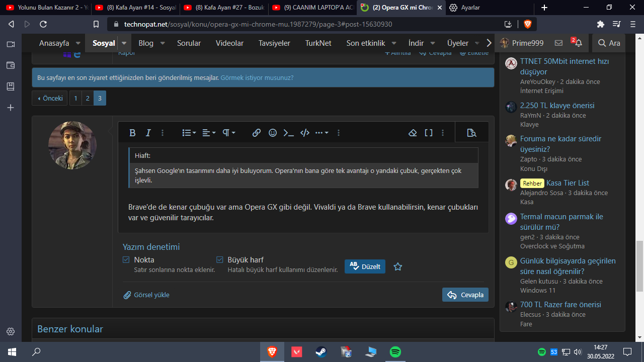Open the TurkNet navigation item

(318, 43)
